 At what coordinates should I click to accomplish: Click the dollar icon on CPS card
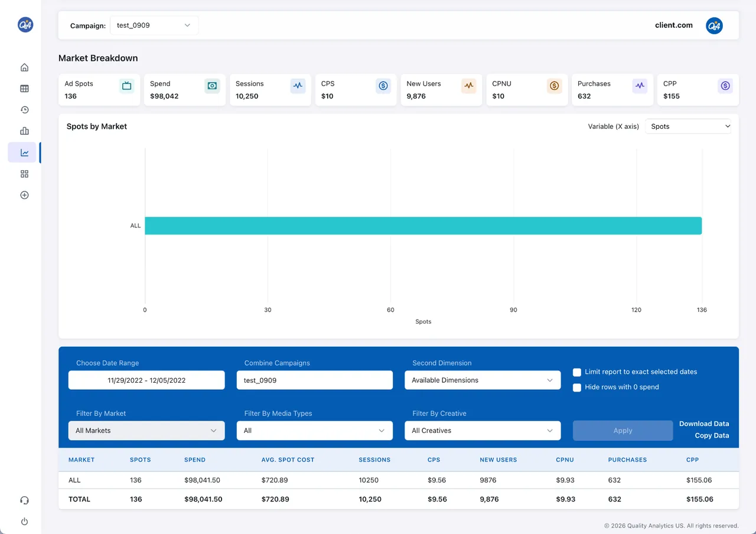[x=383, y=86]
